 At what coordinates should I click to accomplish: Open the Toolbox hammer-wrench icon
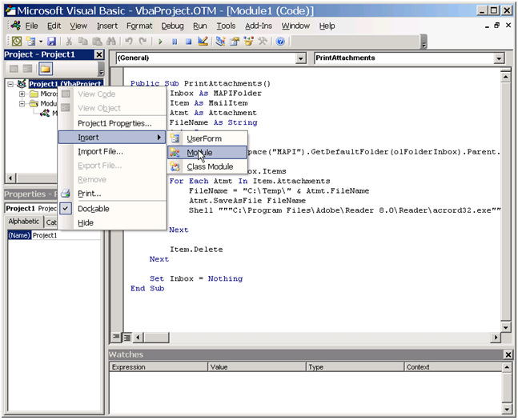coord(263,42)
